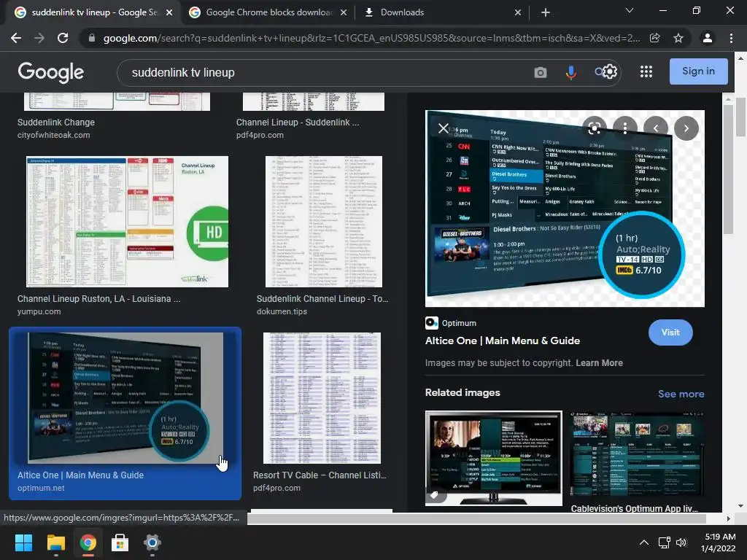Click the preview panel scrollbar

click(727, 168)
